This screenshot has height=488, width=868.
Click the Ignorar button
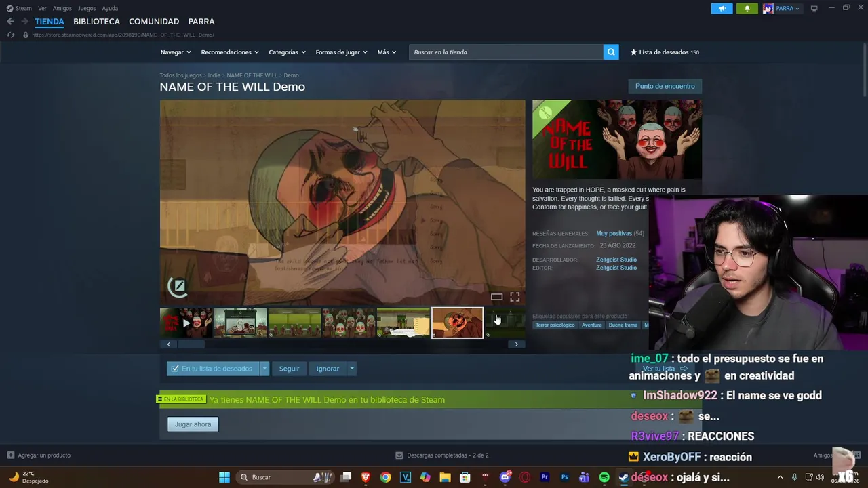[x=328, y=369]
